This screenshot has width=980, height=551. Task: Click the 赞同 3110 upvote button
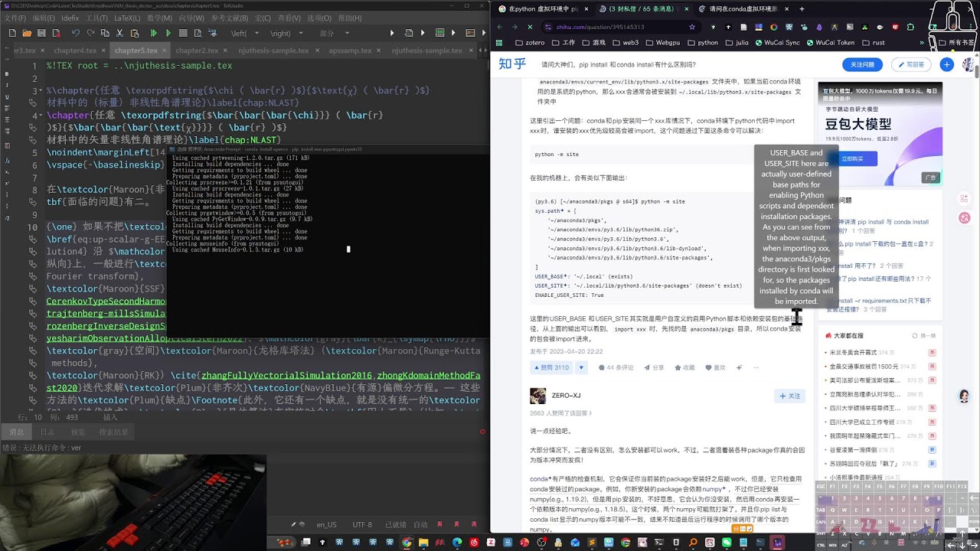coord(552,367)
